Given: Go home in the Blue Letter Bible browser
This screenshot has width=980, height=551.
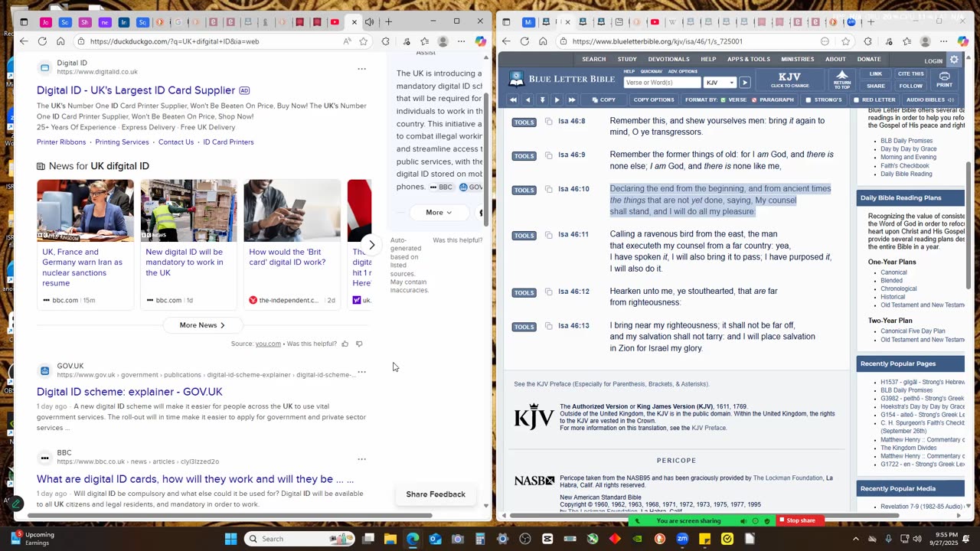Looking at the screenshot, I should tap(543, 41).
